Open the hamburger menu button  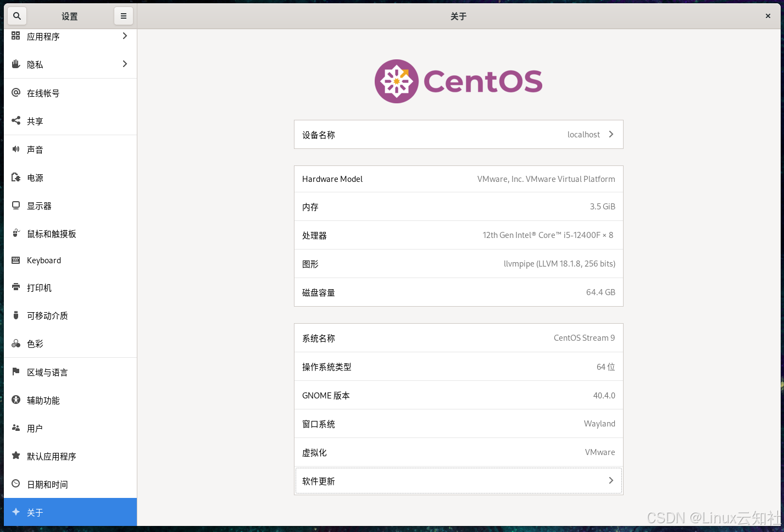pyautogui.click(x=123, y=16)
